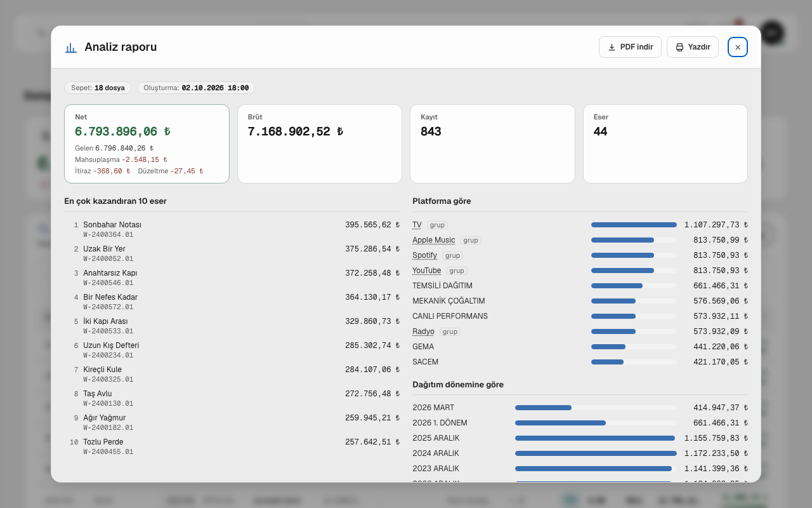812x508 pixels.
Task: Download the report with PDF indir
Action: coord(630,47)
